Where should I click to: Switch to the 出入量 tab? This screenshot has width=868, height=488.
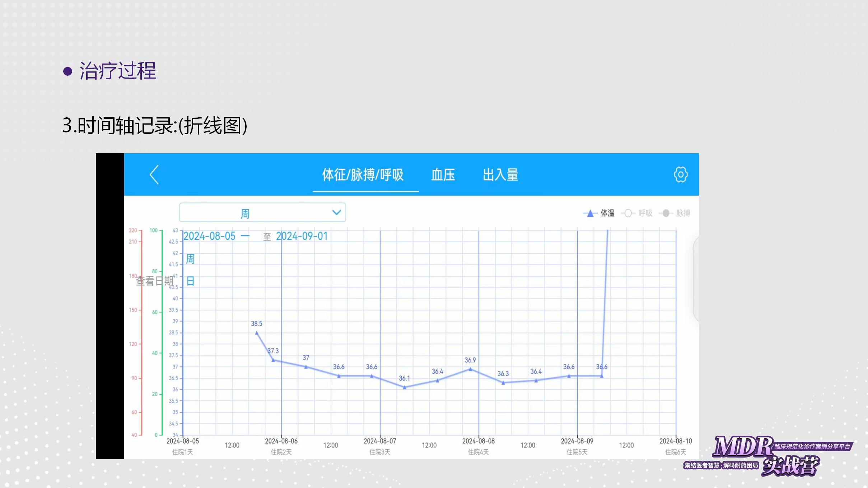click(500, 175)
